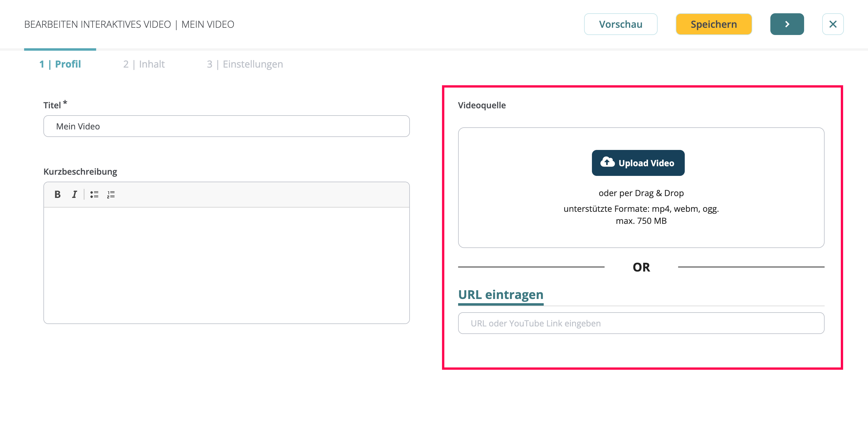Viewport: 868px width, 429px height.
Task: Open the Vorschau preview
Action: [621, 24]
